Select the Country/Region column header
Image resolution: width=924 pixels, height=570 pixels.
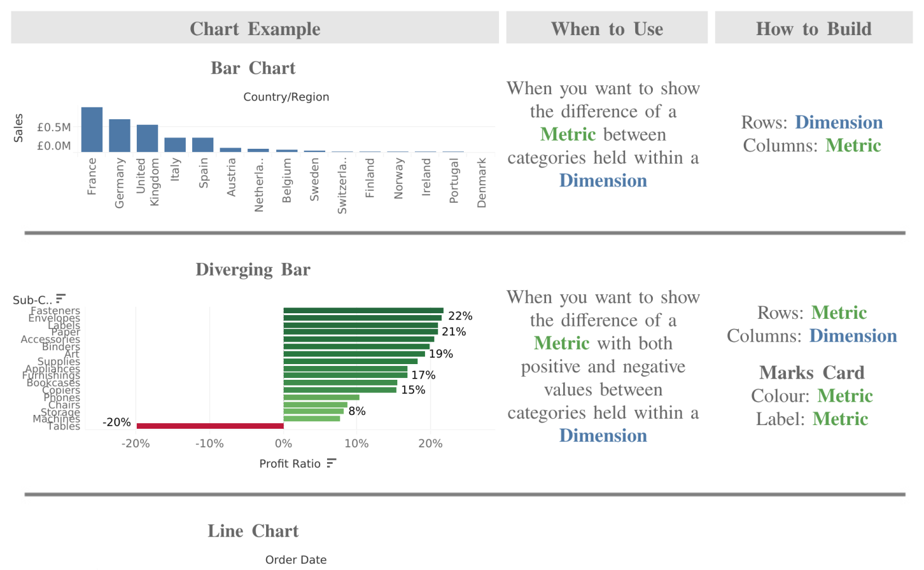pos(286,97)
